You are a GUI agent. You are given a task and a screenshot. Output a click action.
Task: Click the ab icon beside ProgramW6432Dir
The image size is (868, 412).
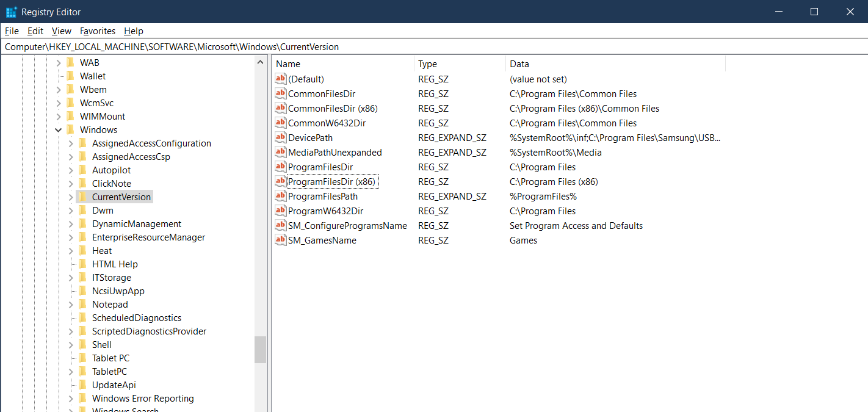click(280, 211)
